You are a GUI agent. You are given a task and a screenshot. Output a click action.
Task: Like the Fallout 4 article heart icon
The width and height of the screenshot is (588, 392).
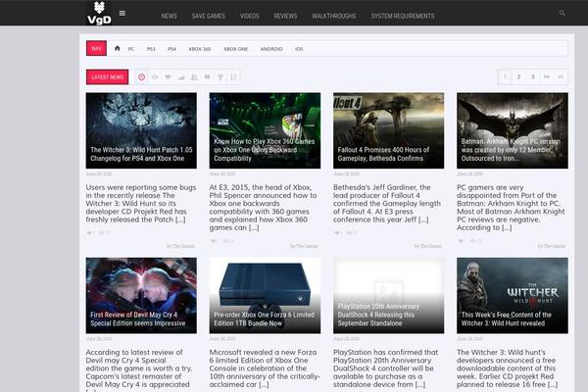(x=337, y=233)
